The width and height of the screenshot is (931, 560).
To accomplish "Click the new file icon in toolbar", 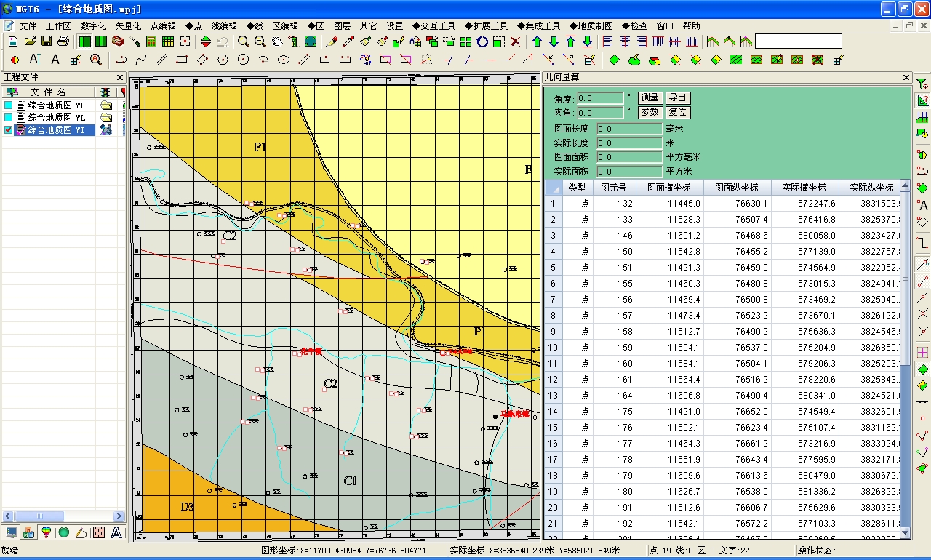I will (13, 41).
